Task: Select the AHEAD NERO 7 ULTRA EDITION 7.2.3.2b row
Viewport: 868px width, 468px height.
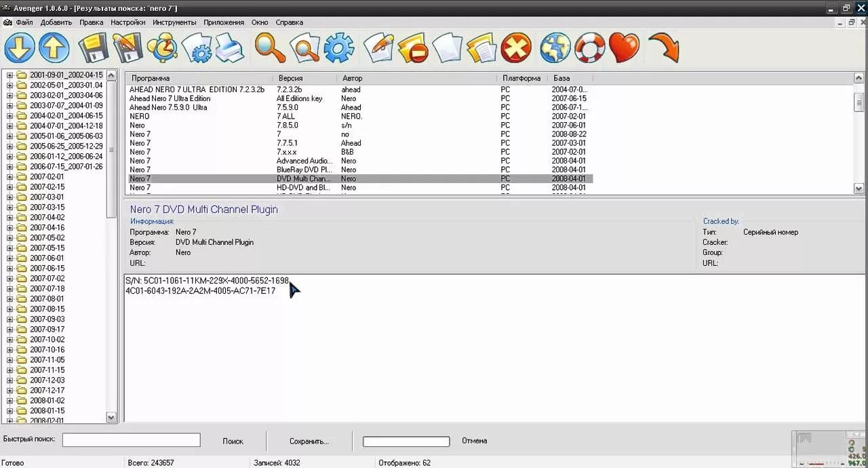Action: coord(359,90)
